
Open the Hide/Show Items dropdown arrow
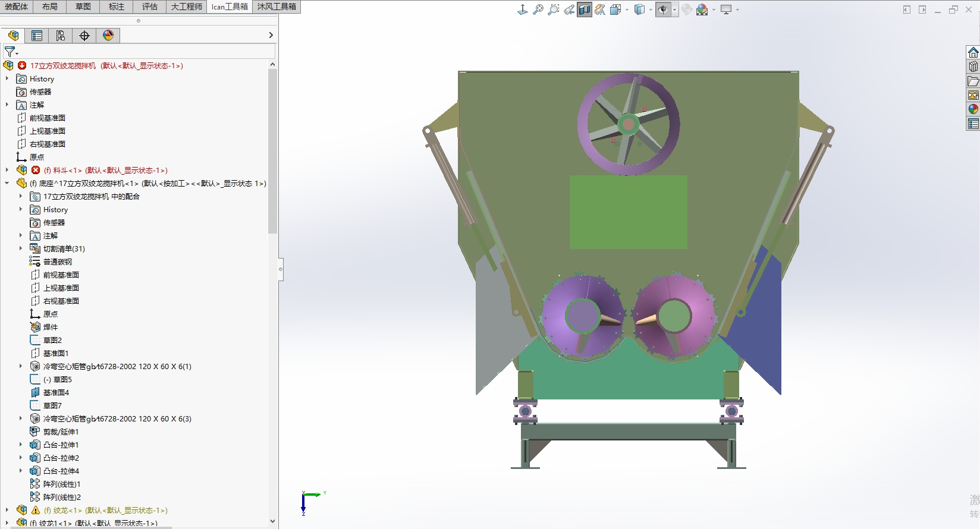coord(675,10)
